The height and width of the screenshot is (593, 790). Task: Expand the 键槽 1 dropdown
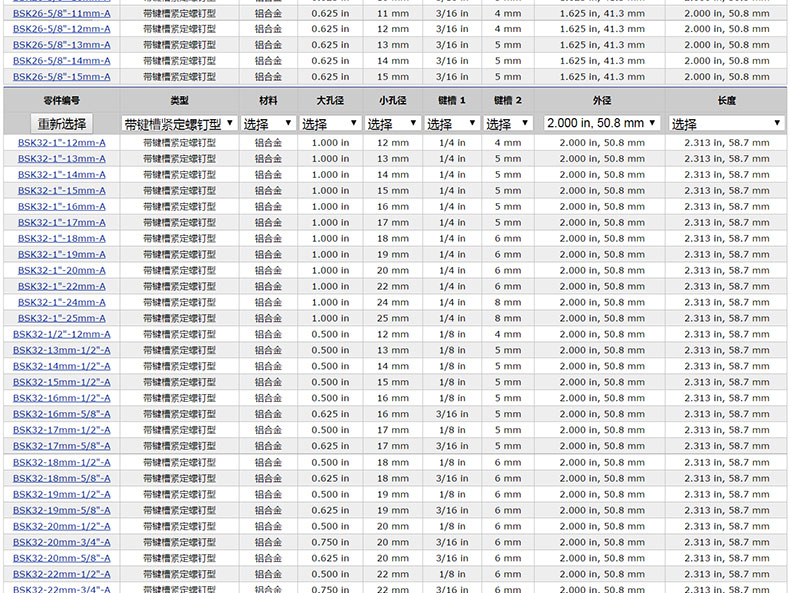point(452,124)
